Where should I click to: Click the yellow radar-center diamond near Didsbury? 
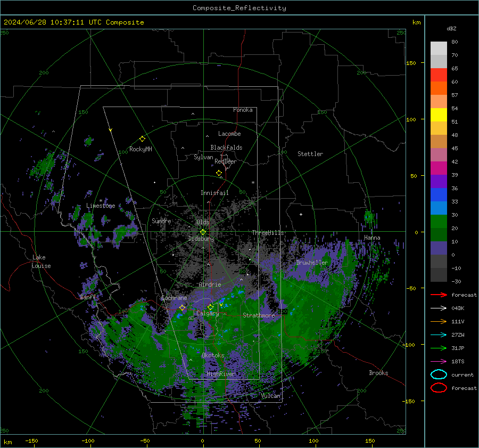coord(203,232)
